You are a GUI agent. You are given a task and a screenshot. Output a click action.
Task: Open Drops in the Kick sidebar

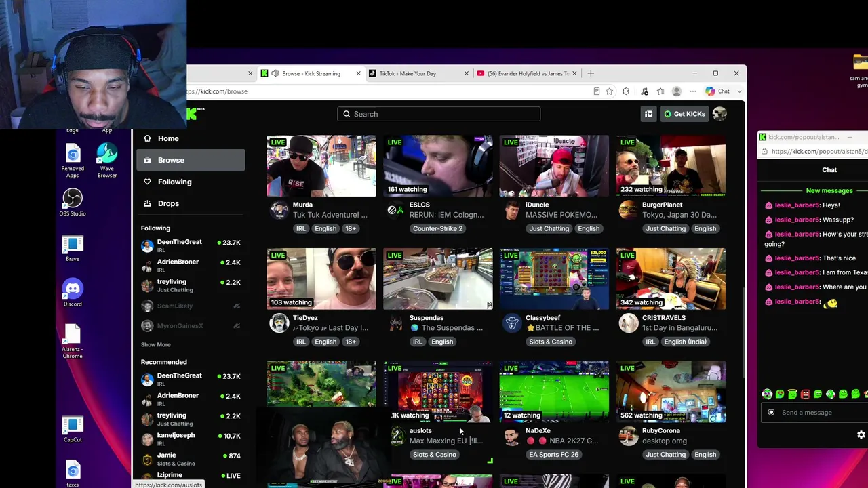(191, 203)
